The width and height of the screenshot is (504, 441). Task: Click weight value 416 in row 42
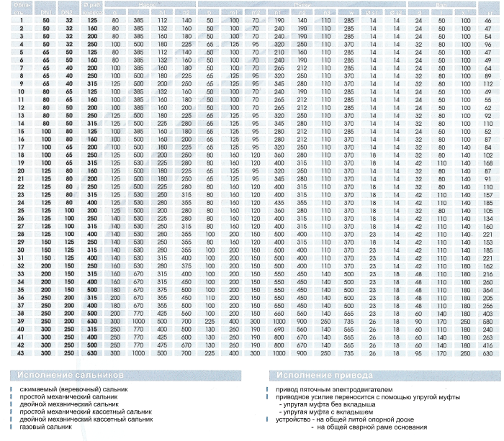click(x=488, y=345)
